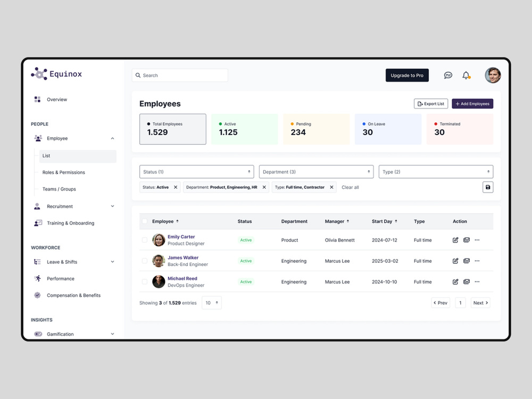Click the Recruitment icon in sidebar
Screen dimensions: 532x399
pos(37,206)
